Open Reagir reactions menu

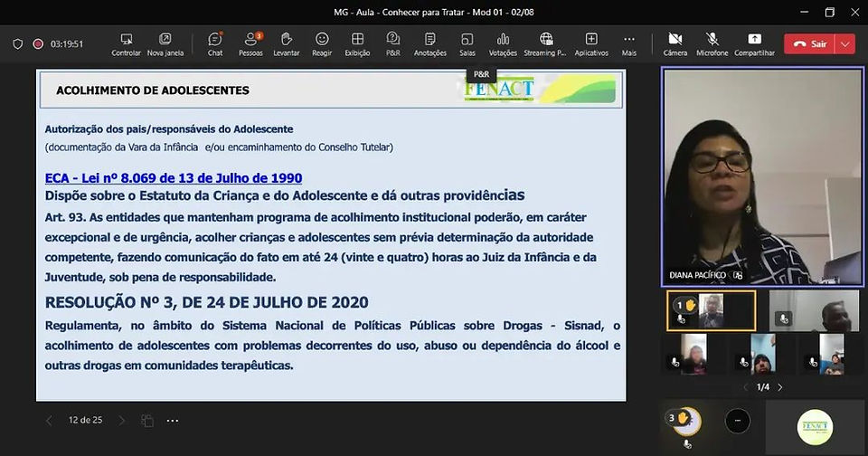[322, 44]
